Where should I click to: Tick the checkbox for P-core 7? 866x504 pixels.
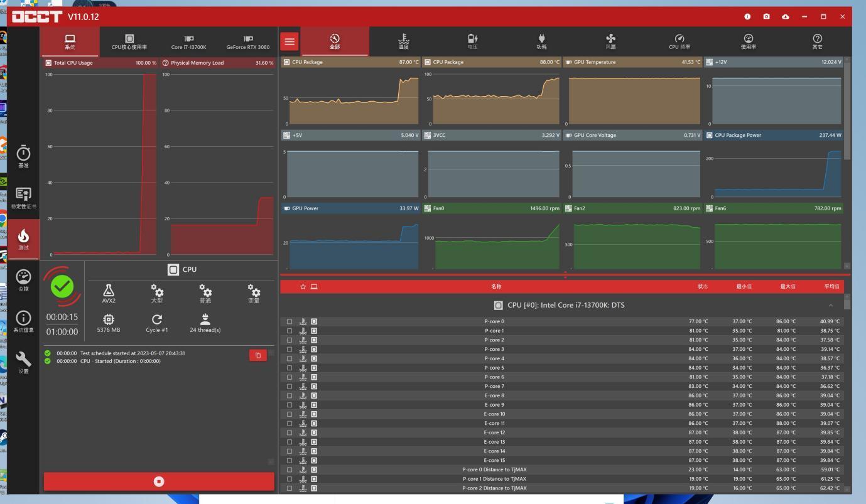(290, 386)
